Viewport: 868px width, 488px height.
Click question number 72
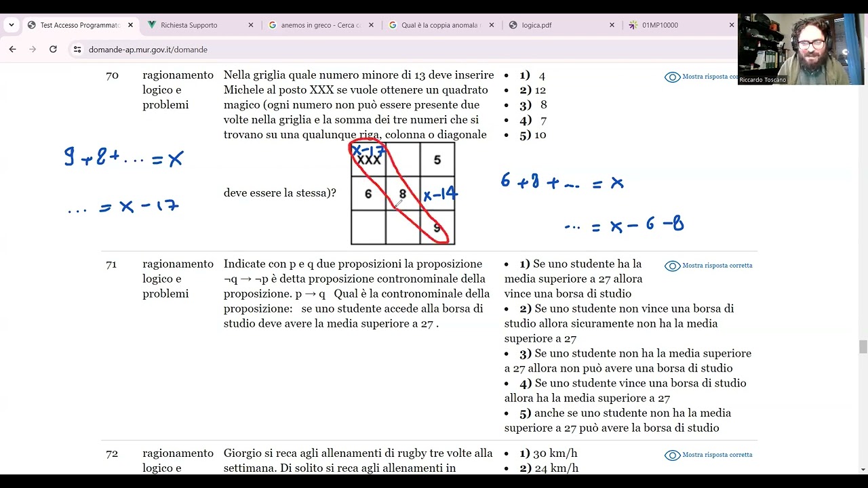click(112, 453)
